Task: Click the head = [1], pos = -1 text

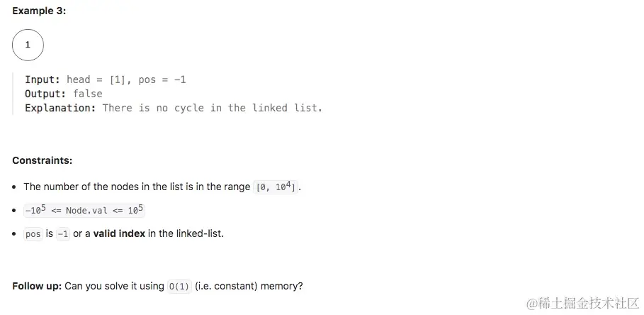Action: [126, 79]
